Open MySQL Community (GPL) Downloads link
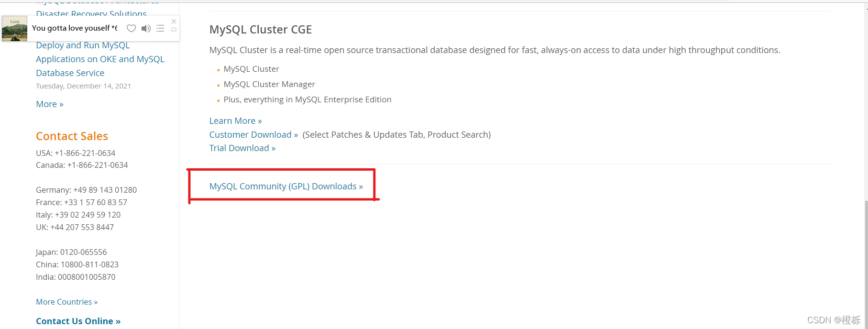This screenshot has width=868, height=329. pyautogui.click(x=286, y=186)
